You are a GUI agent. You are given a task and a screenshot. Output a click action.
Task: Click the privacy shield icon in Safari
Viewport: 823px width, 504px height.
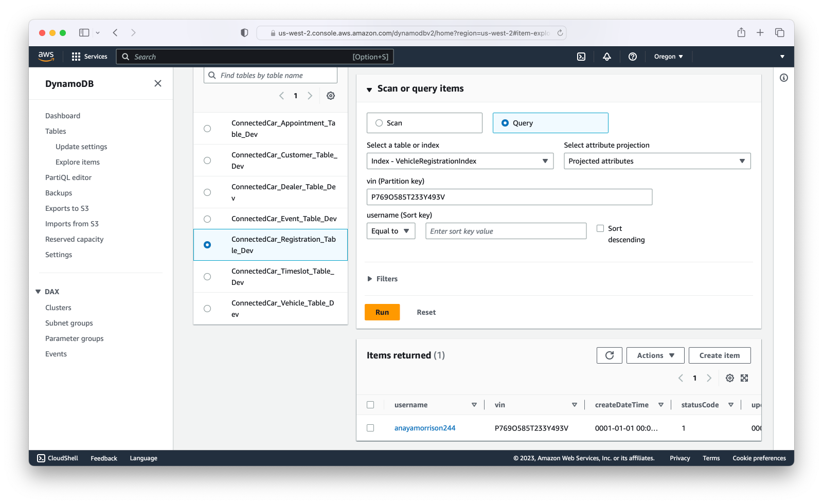(244, 32)
